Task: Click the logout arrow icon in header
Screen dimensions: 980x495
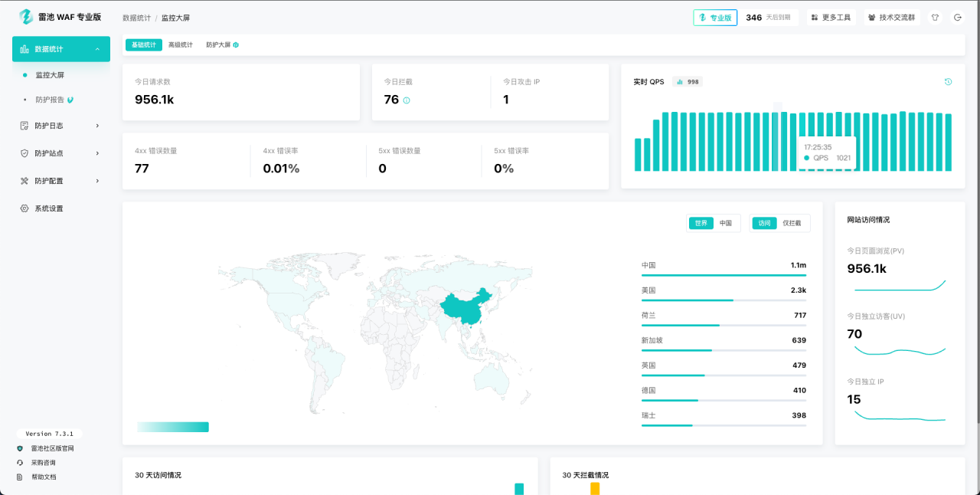Action: [x=957, y=18]
